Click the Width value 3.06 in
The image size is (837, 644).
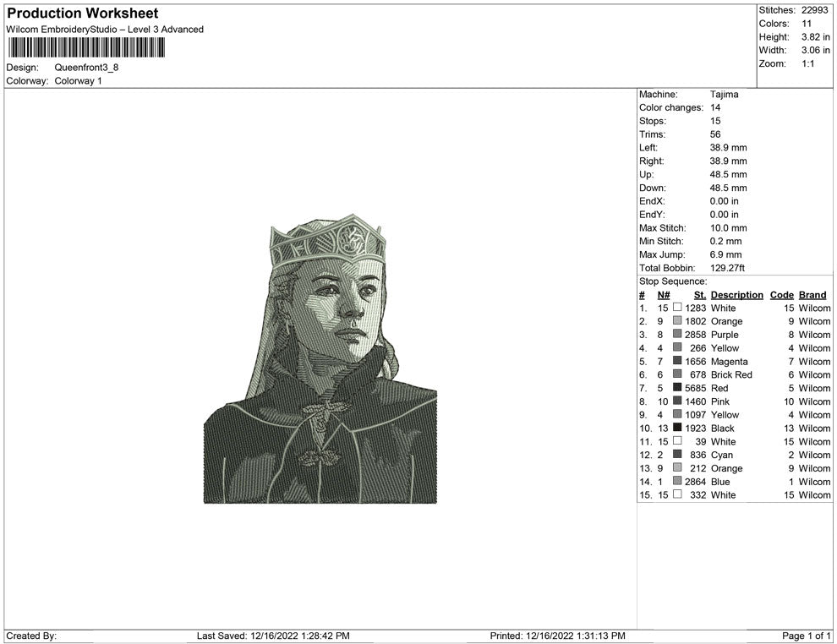[815, 50]
